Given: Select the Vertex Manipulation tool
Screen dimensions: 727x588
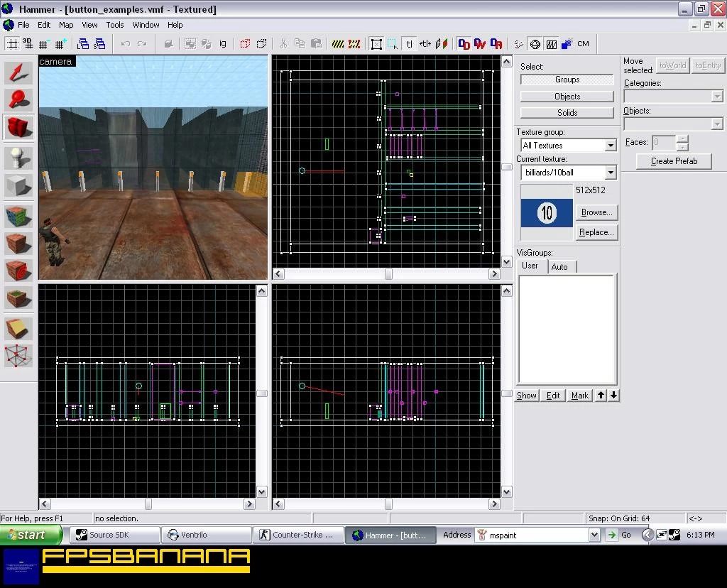Looking at the screenshot, I should coord(18,356).
